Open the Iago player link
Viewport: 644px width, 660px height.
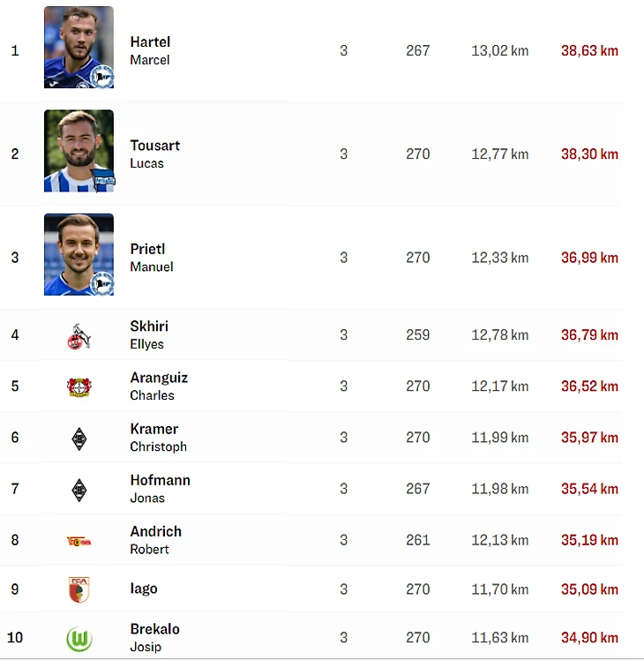pos(144,589)
